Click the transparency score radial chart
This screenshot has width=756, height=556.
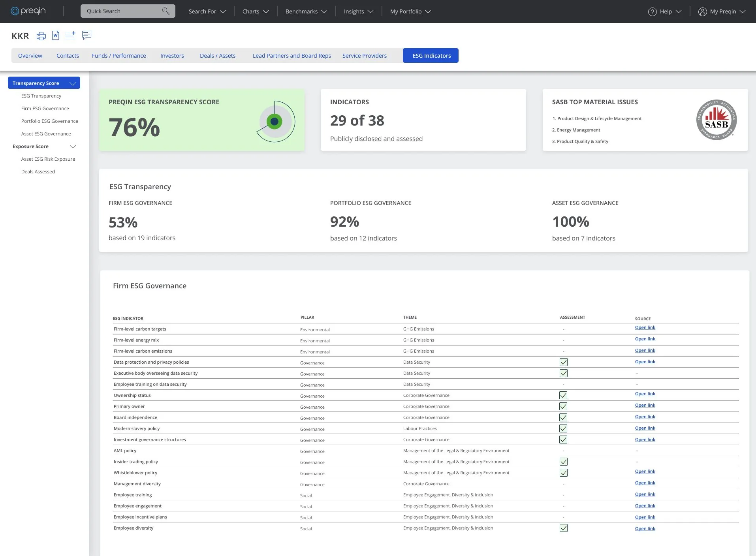(275, 121)
